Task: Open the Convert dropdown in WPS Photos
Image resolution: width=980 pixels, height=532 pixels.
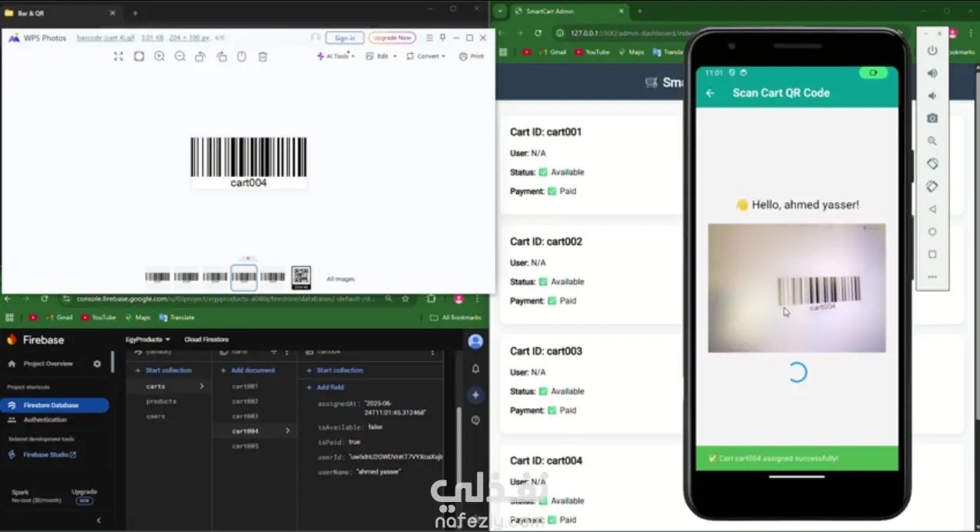Action: [x=426, y=56]
